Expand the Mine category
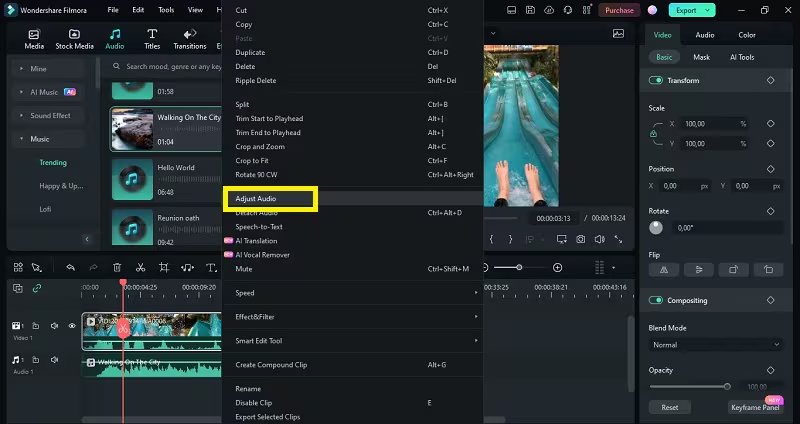The width and height of the screenshot is (800, 424). click(x=21, y=68)
